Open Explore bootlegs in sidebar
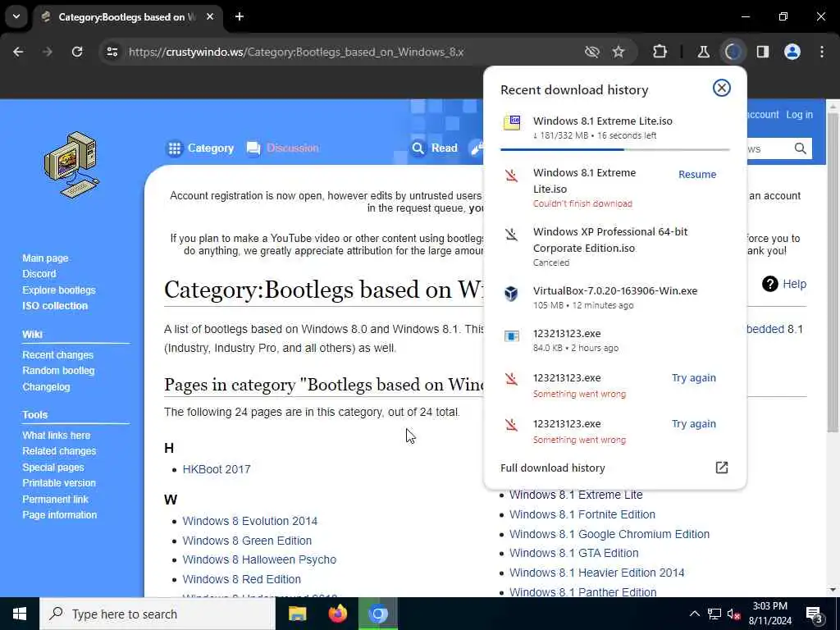The width and height of the screenshot is (840, 630). click(x=59, y=290)
